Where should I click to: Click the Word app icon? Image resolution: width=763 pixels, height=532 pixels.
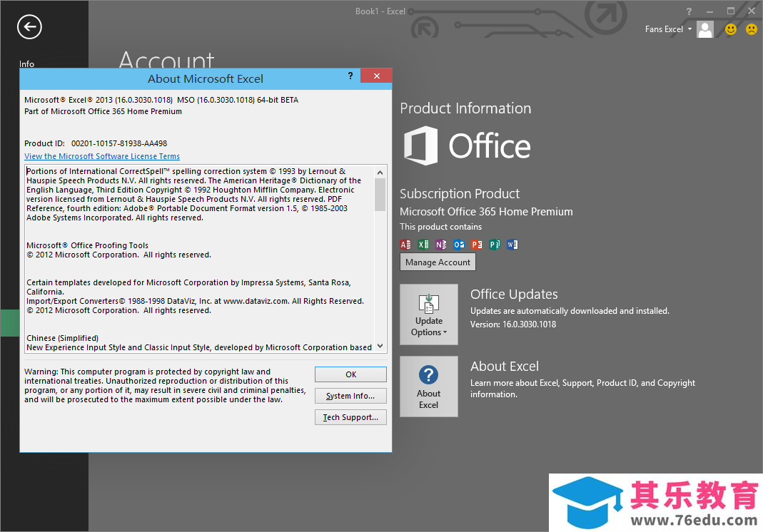(x=512, y=245)
